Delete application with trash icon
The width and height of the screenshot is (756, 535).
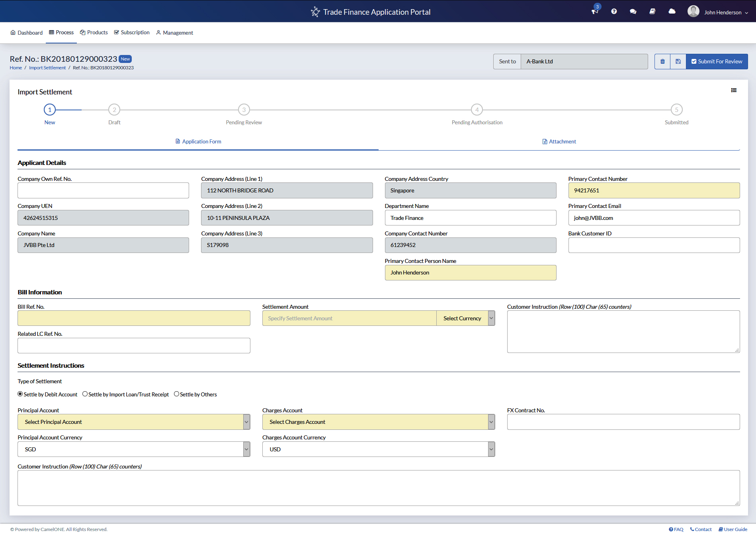pos(662,61)
